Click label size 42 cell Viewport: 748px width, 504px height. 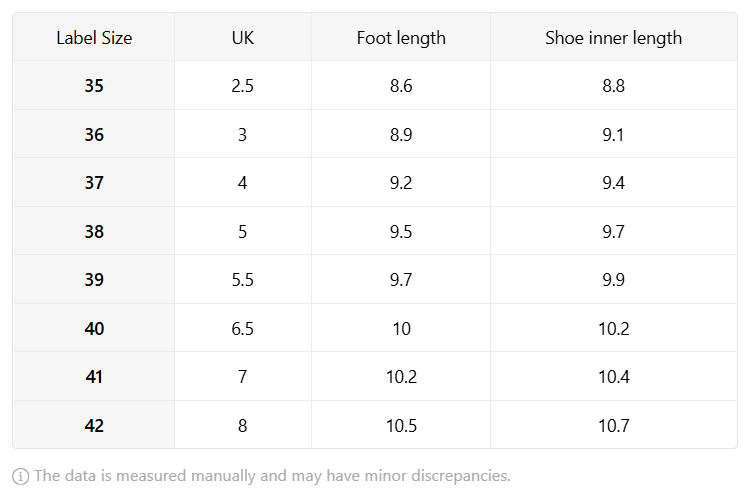tap(94, 425)
